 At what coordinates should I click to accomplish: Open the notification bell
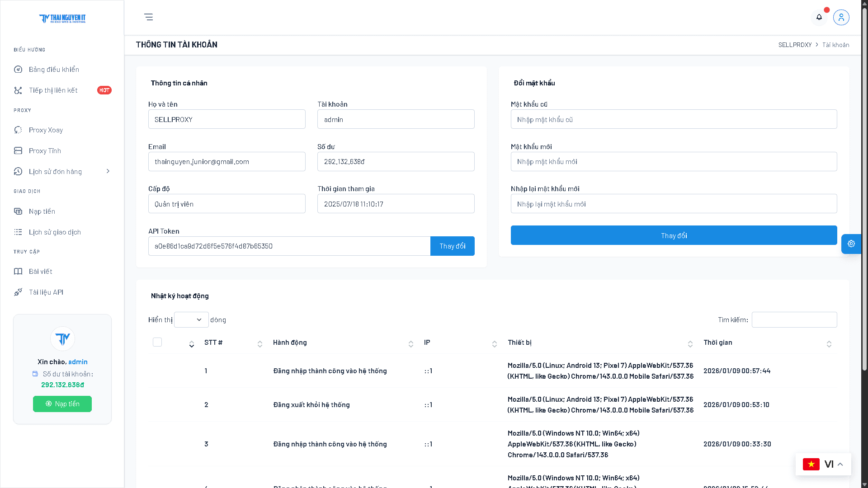[819, 17]
